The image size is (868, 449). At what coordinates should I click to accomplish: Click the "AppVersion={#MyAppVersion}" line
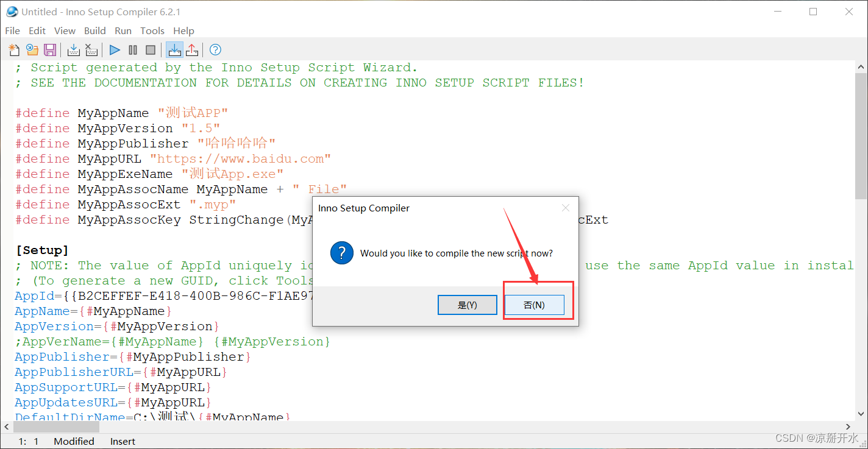[x=117, y=327]
